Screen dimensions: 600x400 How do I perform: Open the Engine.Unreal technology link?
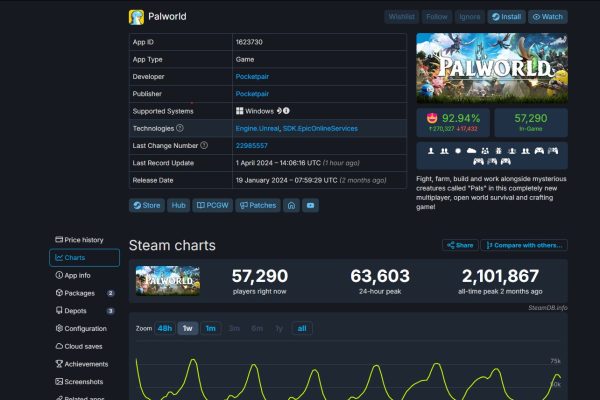257,129
